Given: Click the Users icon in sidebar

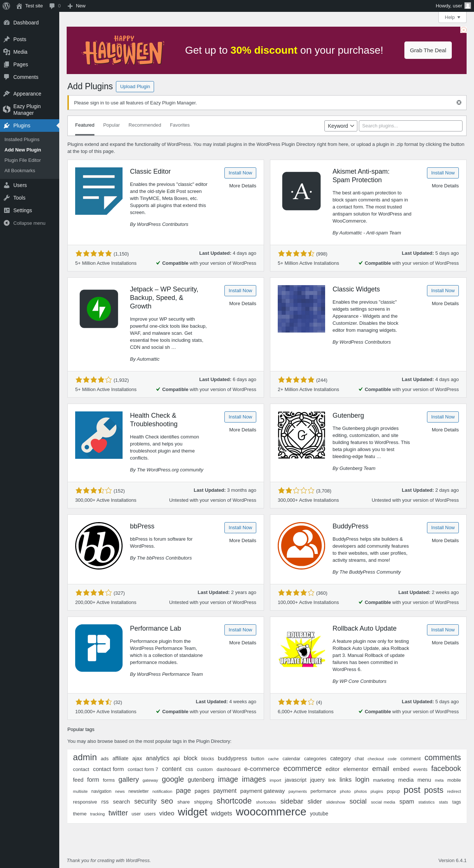Looking at the screenshot, I should pyautogui.click(x=7, y=185).
